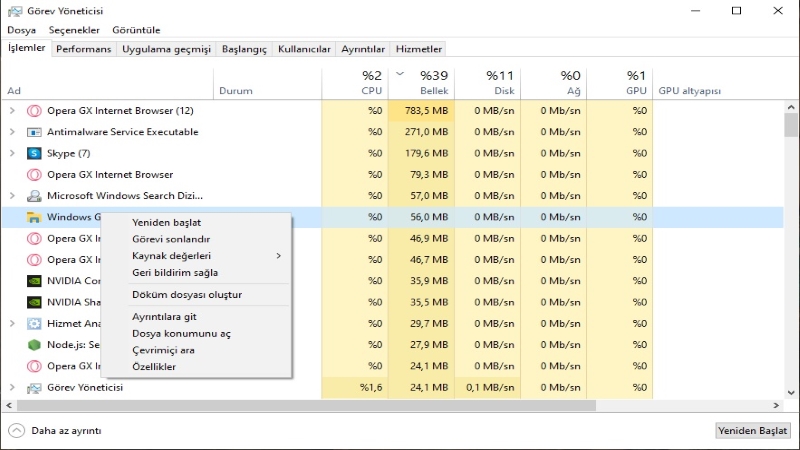Expand the Opera GX Internet Browser (12) group

tap(12, 110)
